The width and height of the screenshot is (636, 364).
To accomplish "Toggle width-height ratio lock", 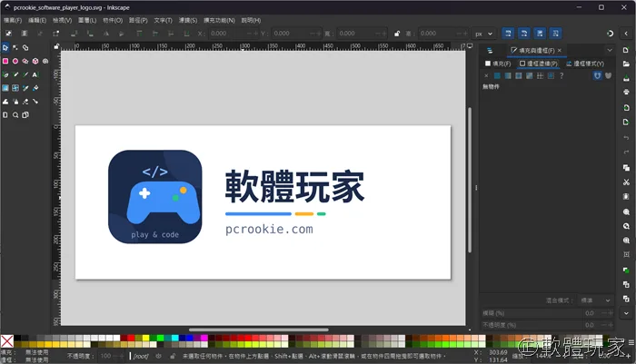I will coord(397,34).
